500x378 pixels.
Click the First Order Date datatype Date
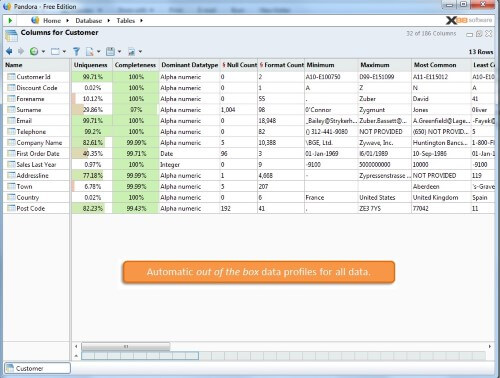pos(167,154)
